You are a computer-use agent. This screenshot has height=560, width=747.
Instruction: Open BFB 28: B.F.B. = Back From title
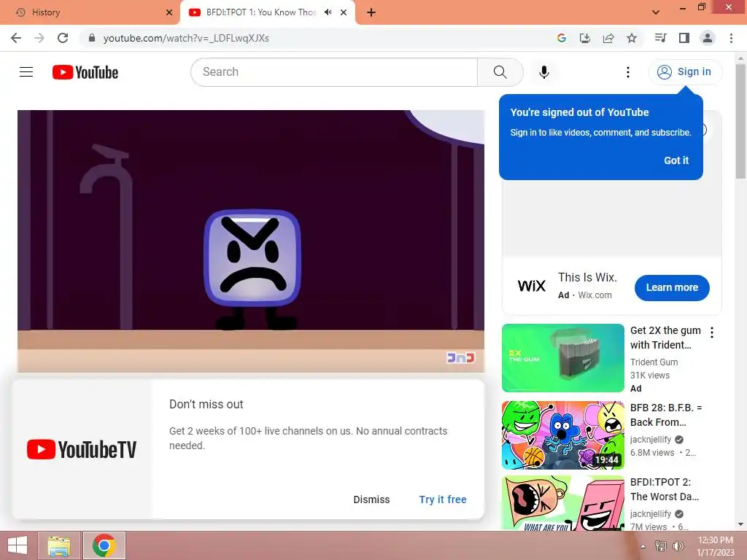click(x=666, y=415)
